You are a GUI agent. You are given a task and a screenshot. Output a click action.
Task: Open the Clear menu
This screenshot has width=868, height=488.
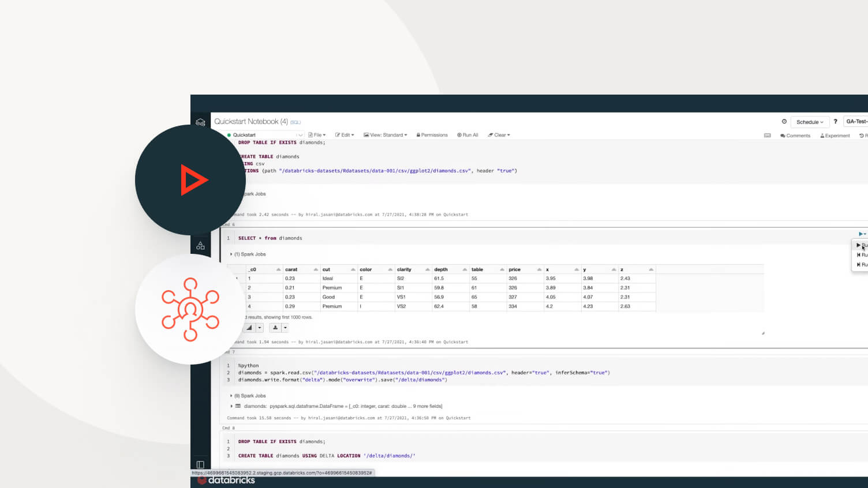499,135
